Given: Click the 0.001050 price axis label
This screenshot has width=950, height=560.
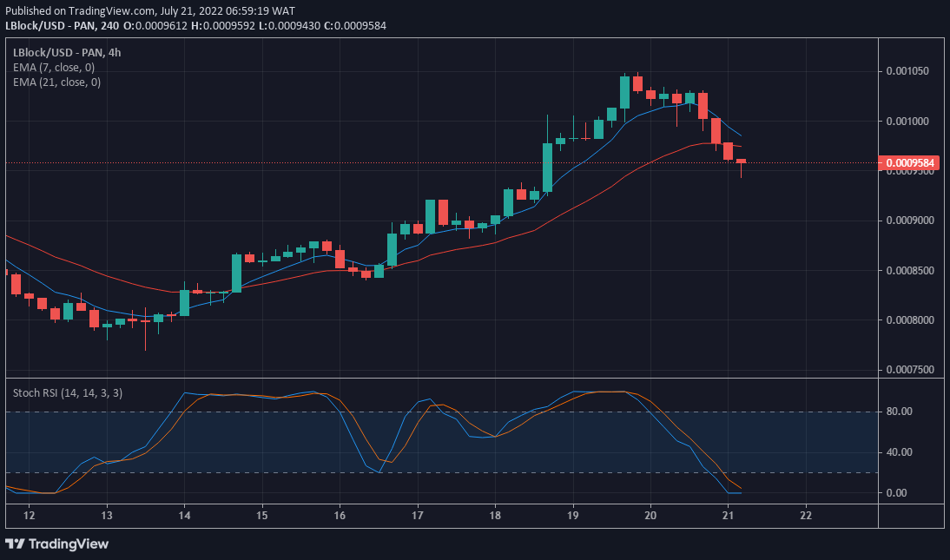Looking at the screenshot, I should click(x=907, y=71).
